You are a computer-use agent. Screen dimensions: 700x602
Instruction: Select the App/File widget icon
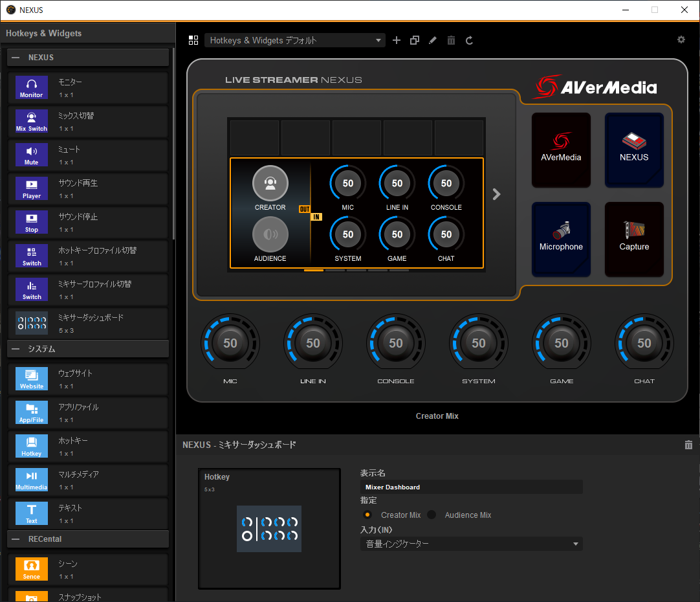(x=31, y=412)
